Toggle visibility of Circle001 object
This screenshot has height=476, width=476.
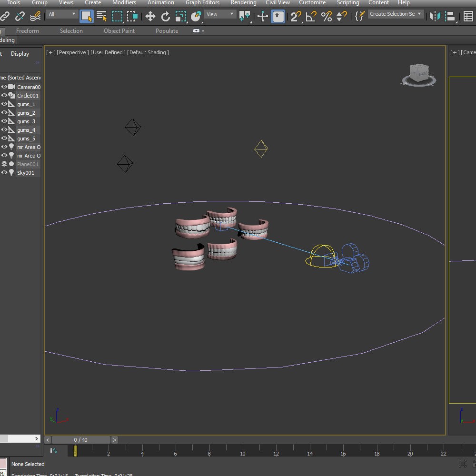pyautogui.click(x=4, y=95)
